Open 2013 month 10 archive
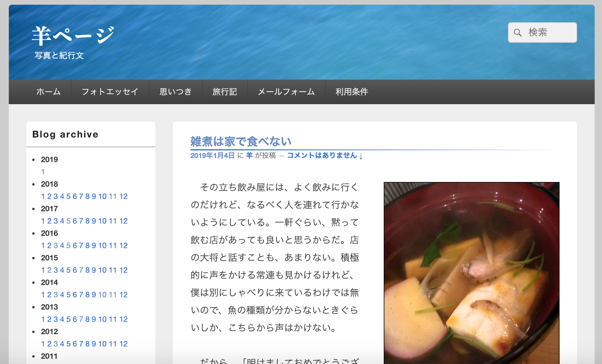 point(102,319)
